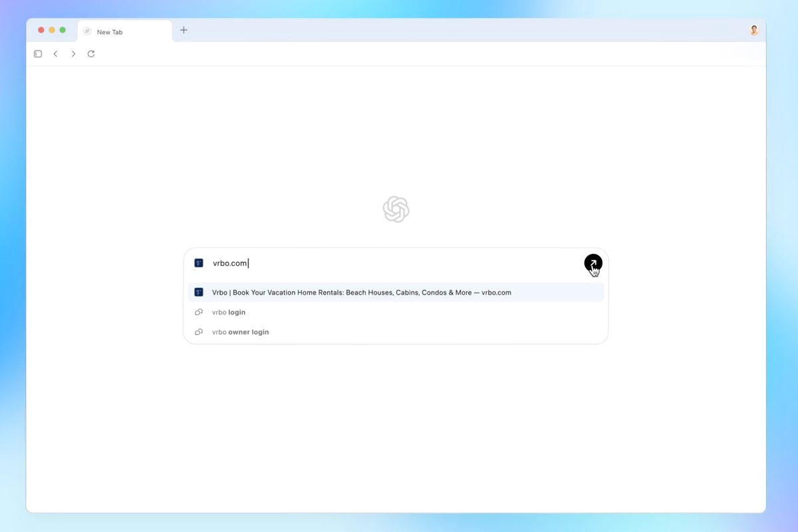The image size is (798, 532).
Task: Click the Vrbo favicon beside typed URL
Action: tap(199, 263)
